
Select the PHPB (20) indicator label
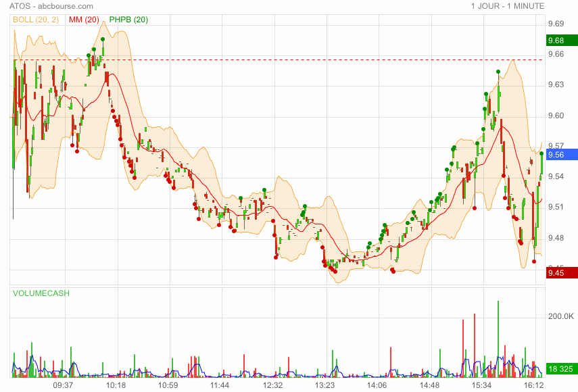128,20
